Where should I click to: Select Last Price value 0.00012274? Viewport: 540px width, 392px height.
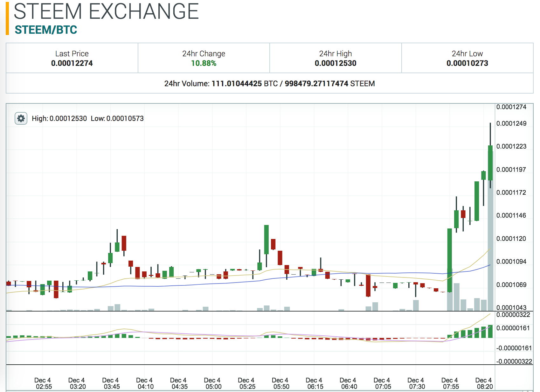tap(72, 63)
